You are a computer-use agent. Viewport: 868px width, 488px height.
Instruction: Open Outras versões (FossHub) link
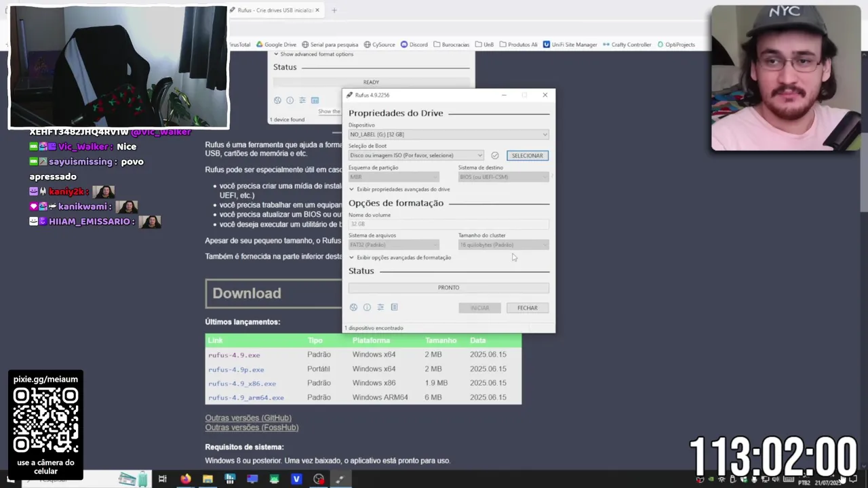[x=252, y=428]
